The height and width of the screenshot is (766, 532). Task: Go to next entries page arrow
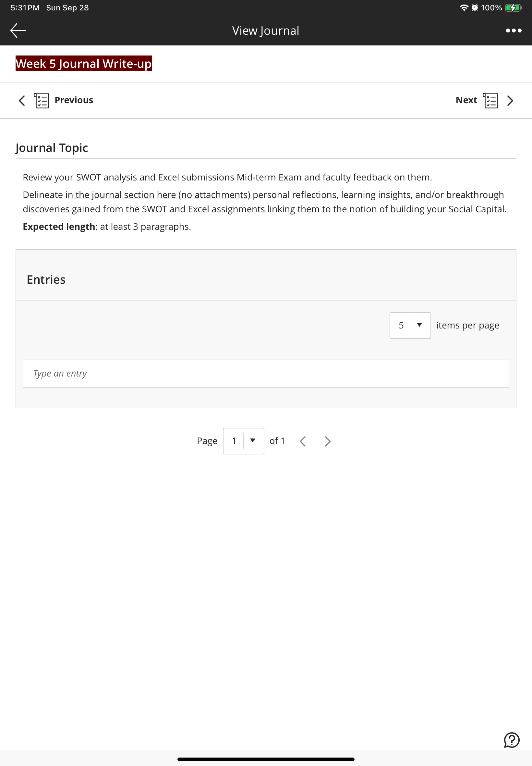pyautogui.click(x=328, y=441)
